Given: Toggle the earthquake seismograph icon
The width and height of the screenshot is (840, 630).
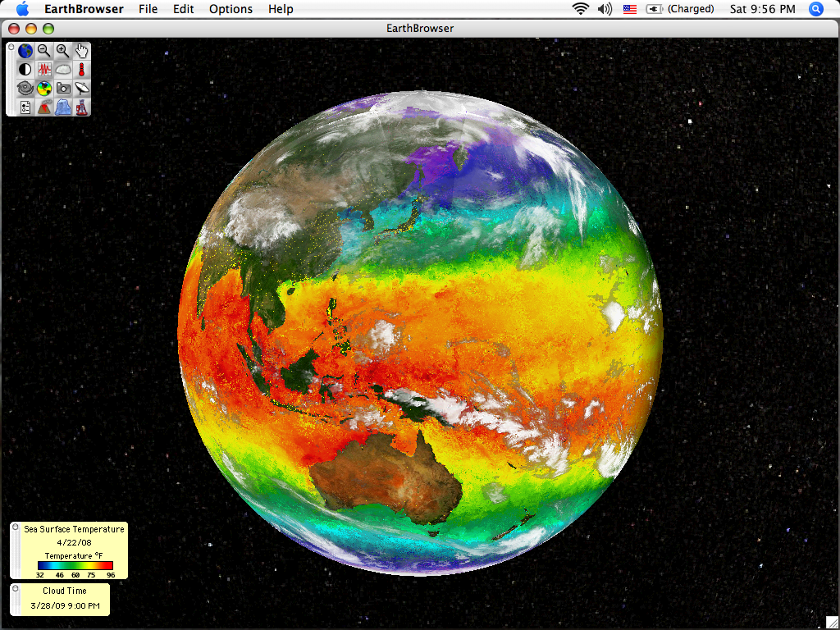Looking at the screenshot, I should tap(44, 70).
